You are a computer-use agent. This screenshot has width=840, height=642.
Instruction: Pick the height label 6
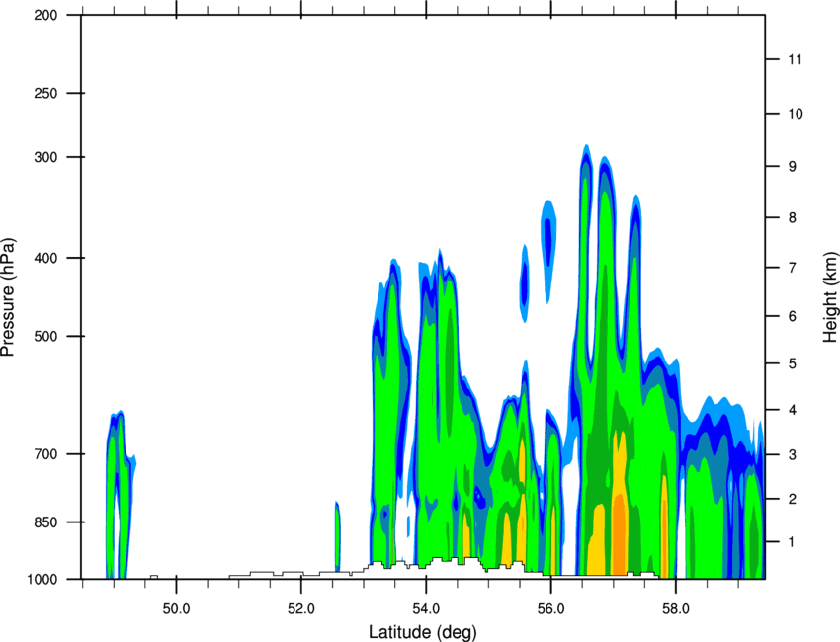click(793, 316)
